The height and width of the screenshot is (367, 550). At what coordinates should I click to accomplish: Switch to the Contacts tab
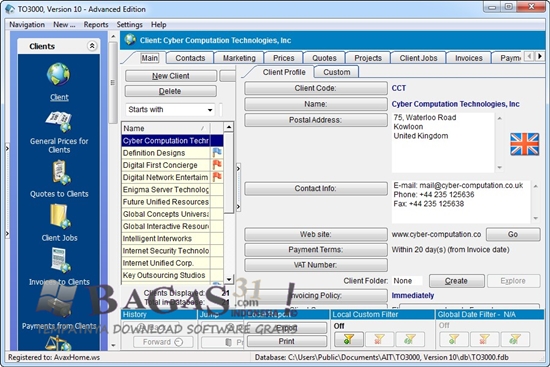190,58
